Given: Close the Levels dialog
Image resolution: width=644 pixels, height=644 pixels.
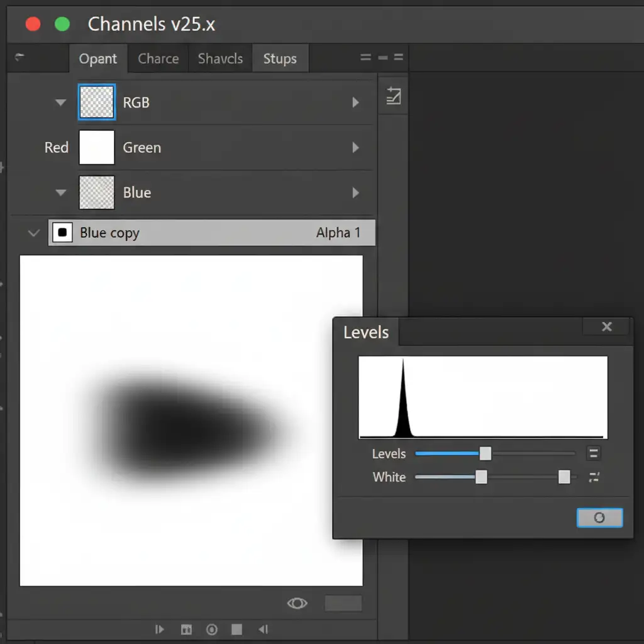Looking at the screenshot, I should [x=606, y=326].
